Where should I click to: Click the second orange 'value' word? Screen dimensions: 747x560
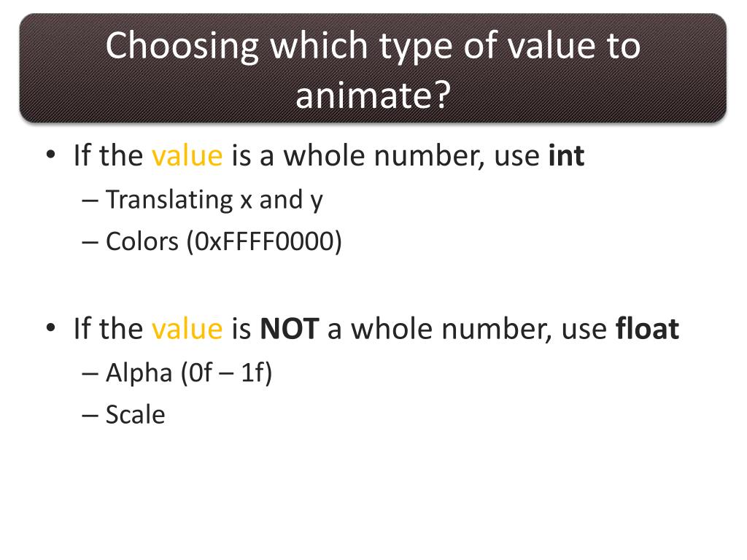click(187, 329)
